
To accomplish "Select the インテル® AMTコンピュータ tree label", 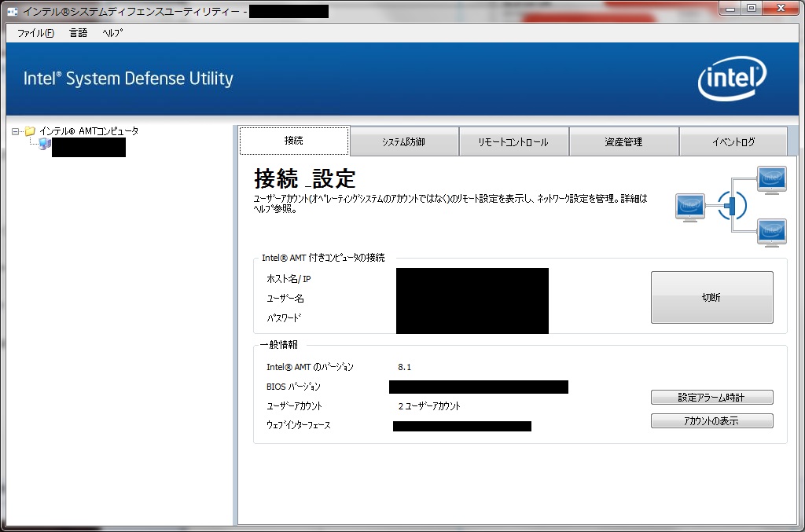I will [90, 131].
